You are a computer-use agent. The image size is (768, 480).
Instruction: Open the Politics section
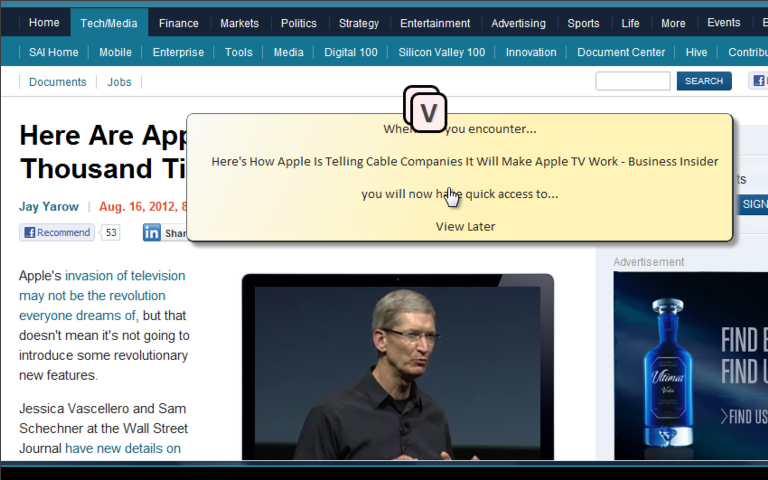coord(299,23)
